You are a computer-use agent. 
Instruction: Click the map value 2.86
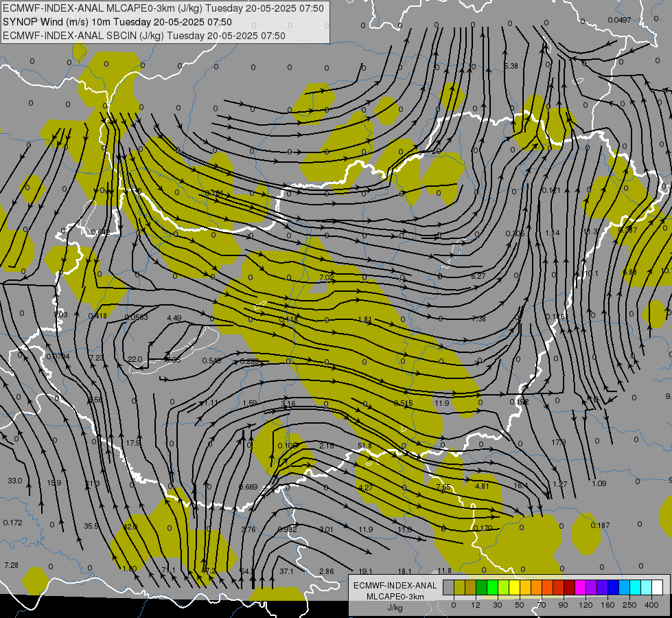pos(327,571)
